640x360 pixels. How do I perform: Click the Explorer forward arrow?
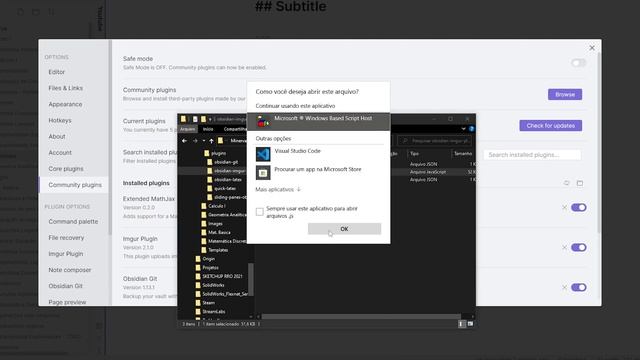tap(195, 141)
